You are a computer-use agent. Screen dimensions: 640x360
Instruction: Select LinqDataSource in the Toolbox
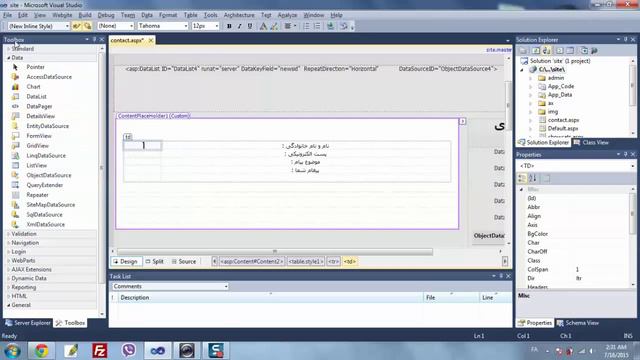pos(46,156)
